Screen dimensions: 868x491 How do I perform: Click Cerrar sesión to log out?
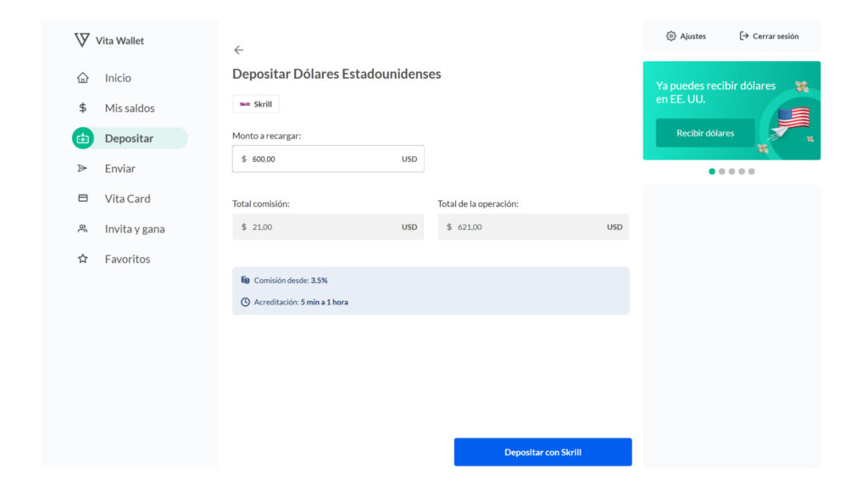(x=769, y=36)
